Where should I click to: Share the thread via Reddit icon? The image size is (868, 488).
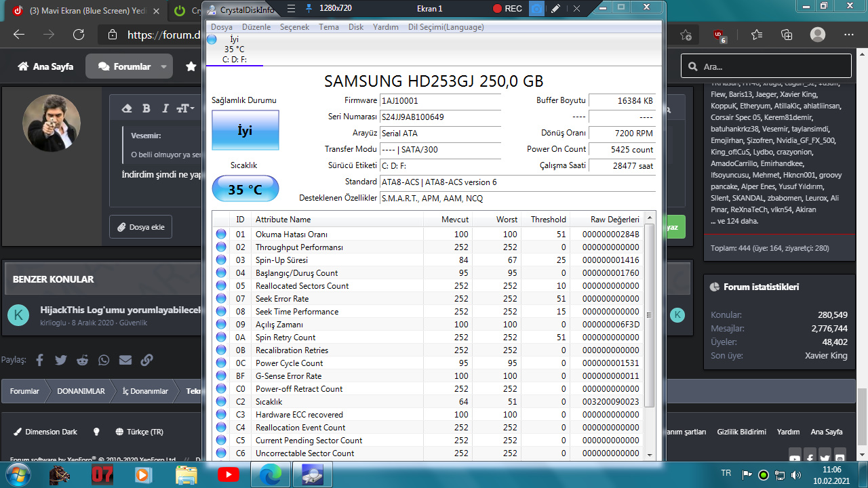[83, 360]
